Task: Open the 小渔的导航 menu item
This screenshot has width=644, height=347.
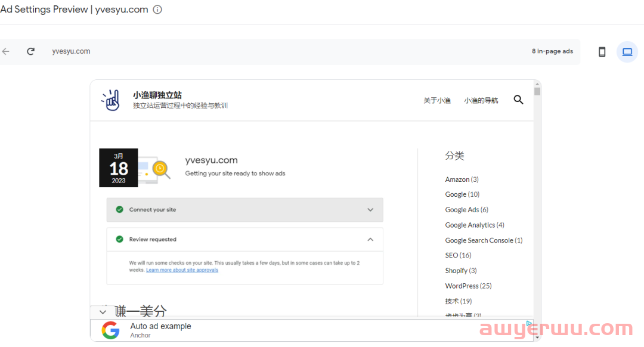Action: click(x=481, y=101)
